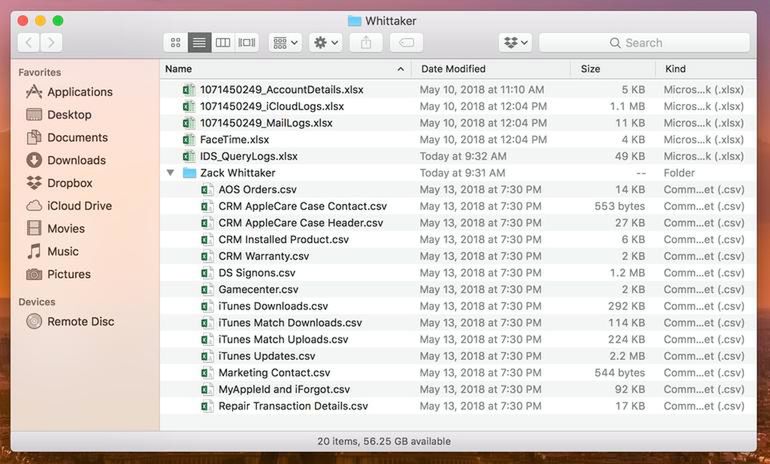
Task: Click the Edit Tags toolbar button
Action: 406,43
